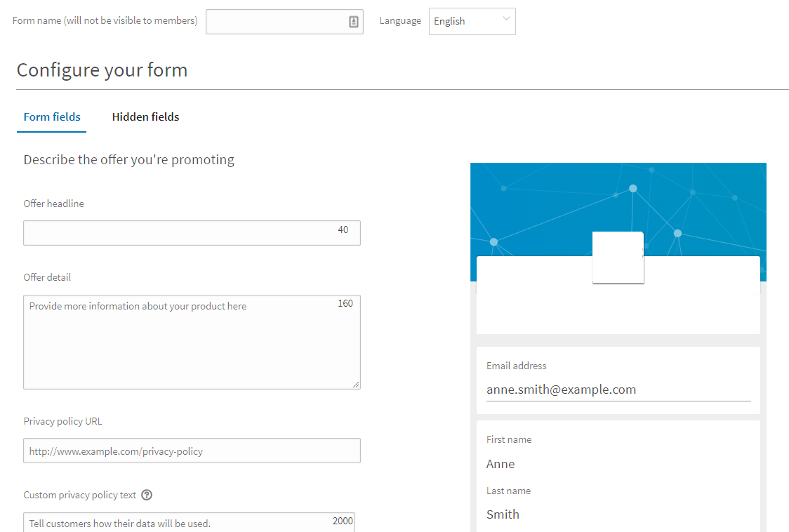This screenshot has height=532, width=789.
Task: Click the Offer headline label
Action: [x=53, y=204]
